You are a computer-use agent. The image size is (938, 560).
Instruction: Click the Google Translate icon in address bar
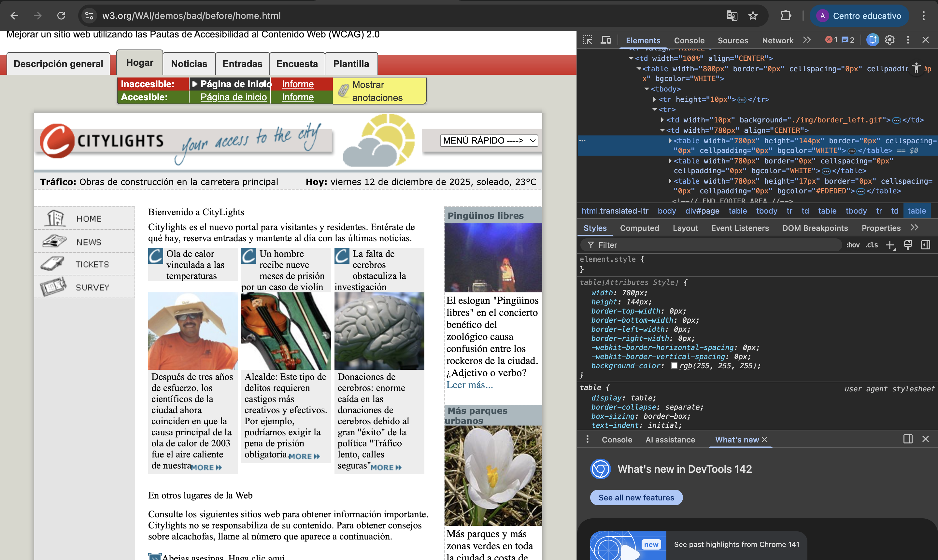[732, 16]
